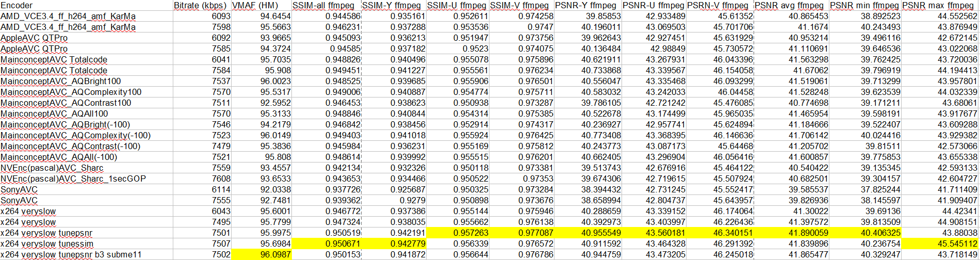This screenshot has width=980, height=260.
Task: Click the MainconceptAVC_AQAll100 encoder cell
Action: click(86, 113)
